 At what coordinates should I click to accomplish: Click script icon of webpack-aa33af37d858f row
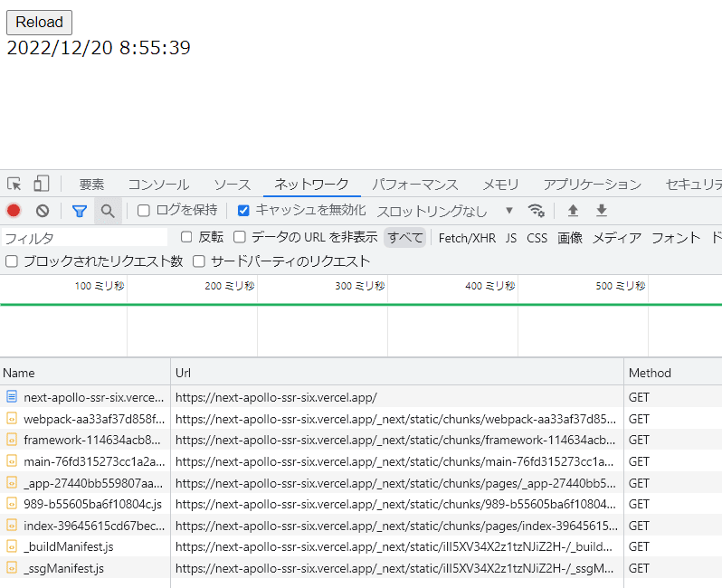pos(12,418)
